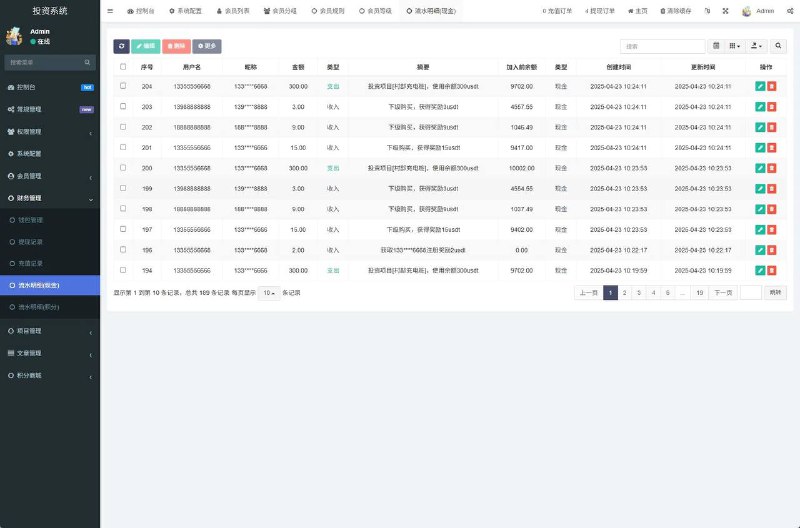The width and height of the screenshot is (800, 528).
Task: Click the green 编辑 button in the toolbar
Action: 145,46
